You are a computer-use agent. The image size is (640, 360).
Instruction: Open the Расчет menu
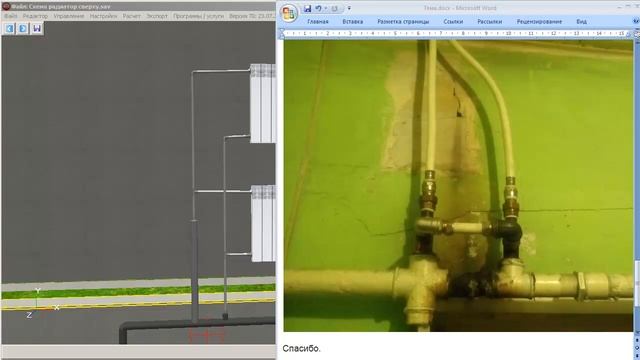tap(131, 16)
